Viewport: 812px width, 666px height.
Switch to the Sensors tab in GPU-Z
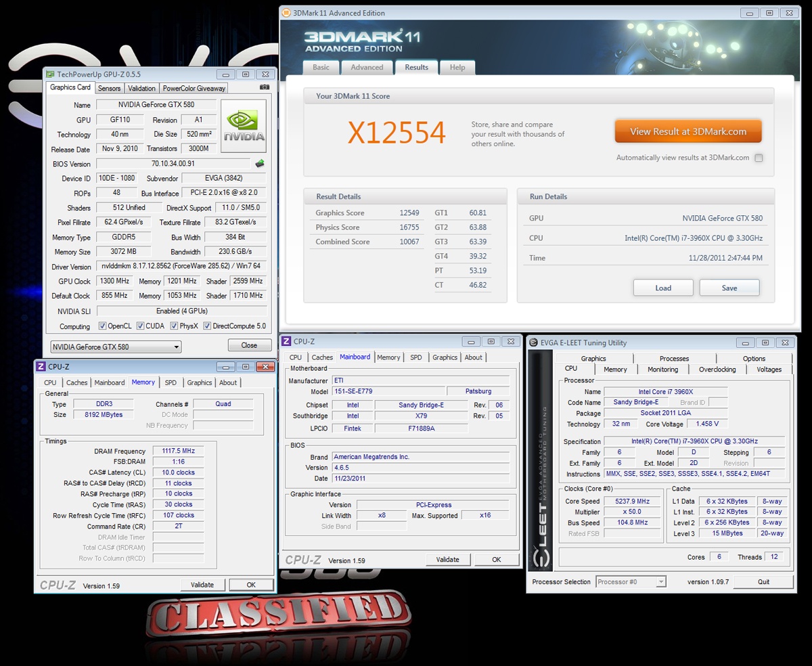tap(109, 88)
